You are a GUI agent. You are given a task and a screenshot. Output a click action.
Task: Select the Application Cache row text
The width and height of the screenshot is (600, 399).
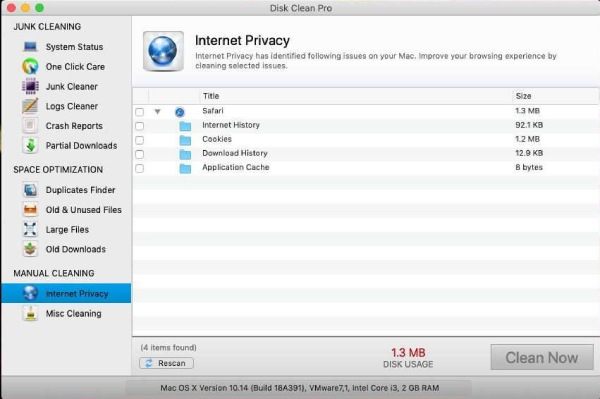point(236,167)
